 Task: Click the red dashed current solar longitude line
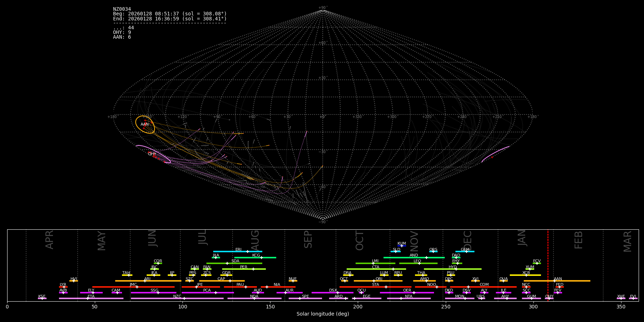click(548, 265)
